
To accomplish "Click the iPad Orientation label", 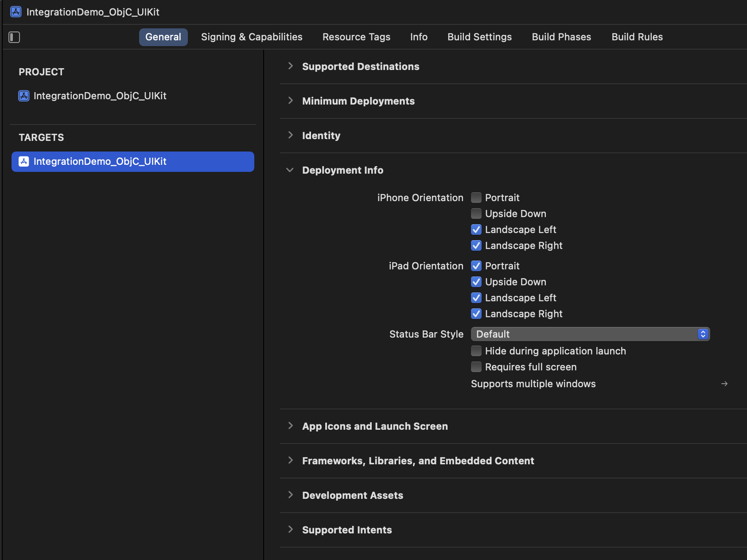I will (x=426, y=266).
